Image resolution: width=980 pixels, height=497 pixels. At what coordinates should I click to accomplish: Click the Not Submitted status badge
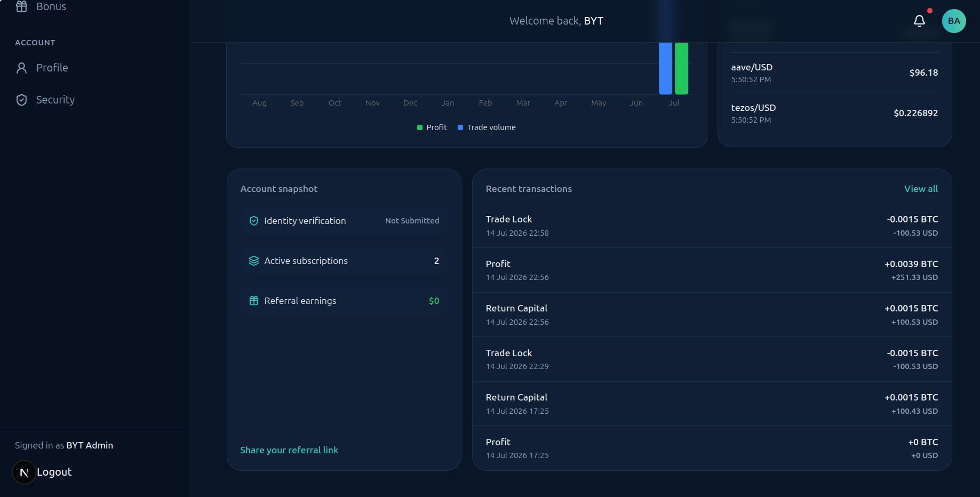tap(412, 221)
